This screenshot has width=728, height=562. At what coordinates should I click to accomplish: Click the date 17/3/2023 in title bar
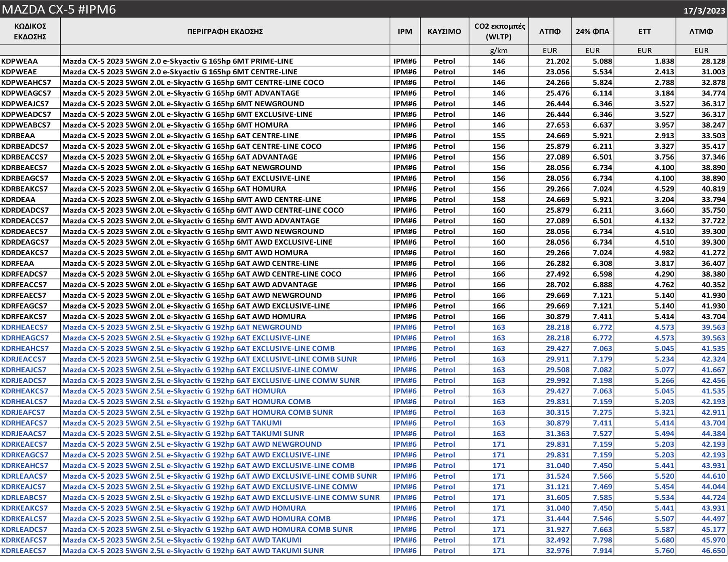tap(704, 11)
